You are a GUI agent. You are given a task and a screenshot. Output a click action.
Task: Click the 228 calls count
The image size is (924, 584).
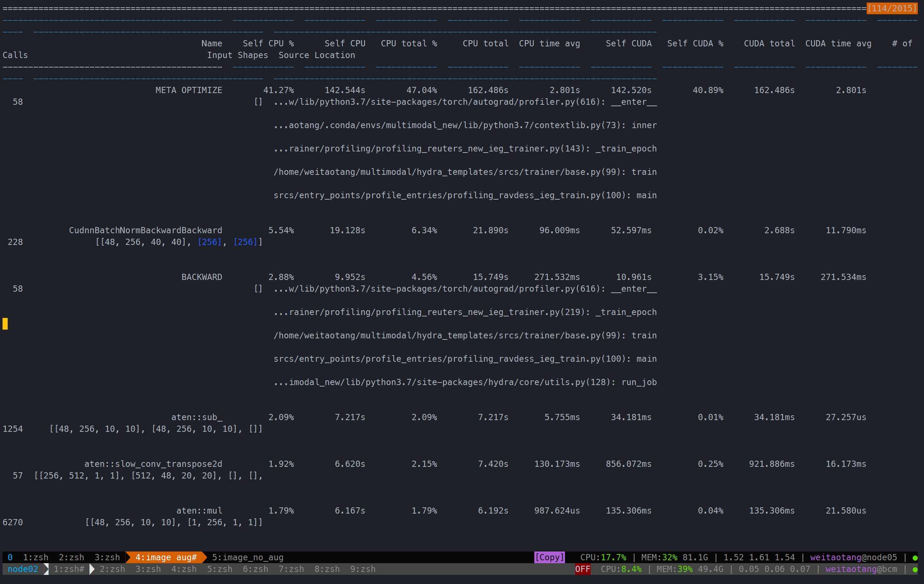point(15,242)
